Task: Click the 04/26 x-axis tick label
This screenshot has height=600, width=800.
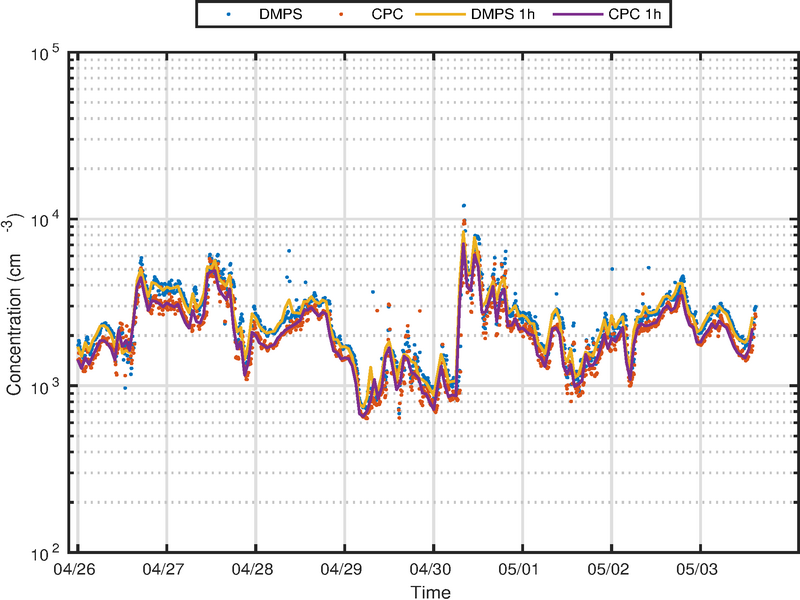Action: point(74,569)
